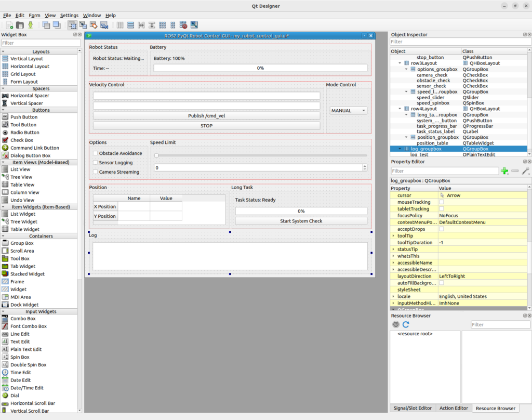The width and height of the screenshot is (532, 420).
Task: Open the File menu
Action: [7, 15]
